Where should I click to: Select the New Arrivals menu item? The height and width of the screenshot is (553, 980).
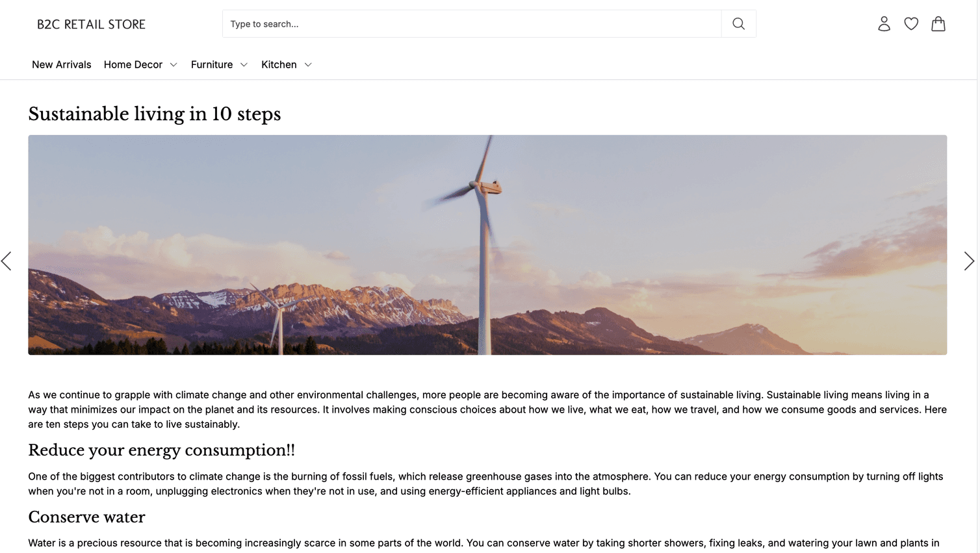[x=61, y=64]
